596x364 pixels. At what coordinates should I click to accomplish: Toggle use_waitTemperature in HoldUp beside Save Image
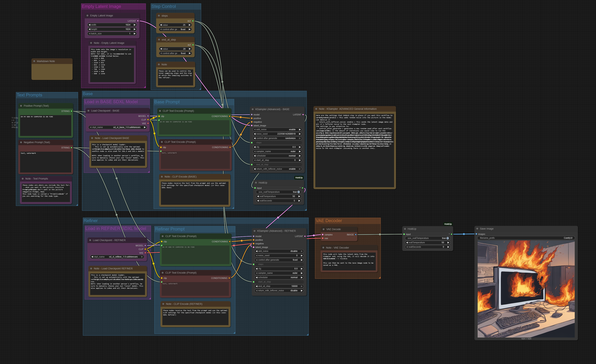point(427,238)
